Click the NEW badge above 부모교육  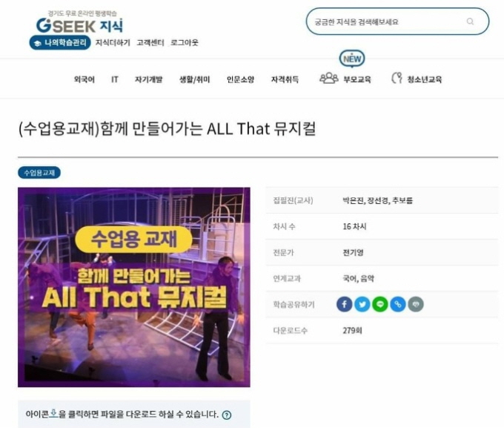pos(352,59)
